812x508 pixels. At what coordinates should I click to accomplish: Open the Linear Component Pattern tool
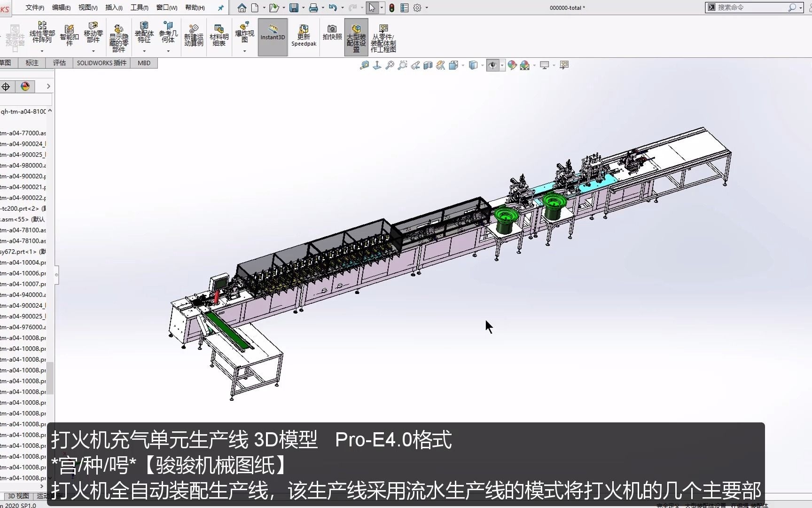pos(42,32)
